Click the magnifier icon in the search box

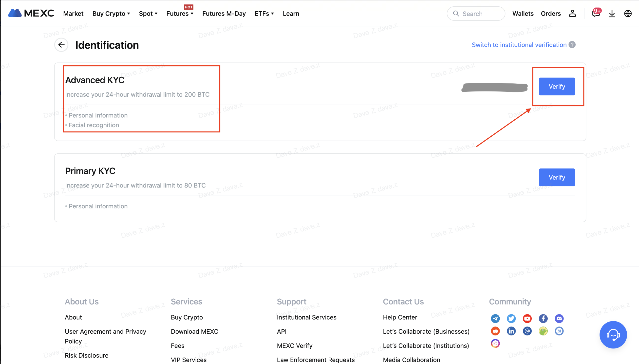456,14
